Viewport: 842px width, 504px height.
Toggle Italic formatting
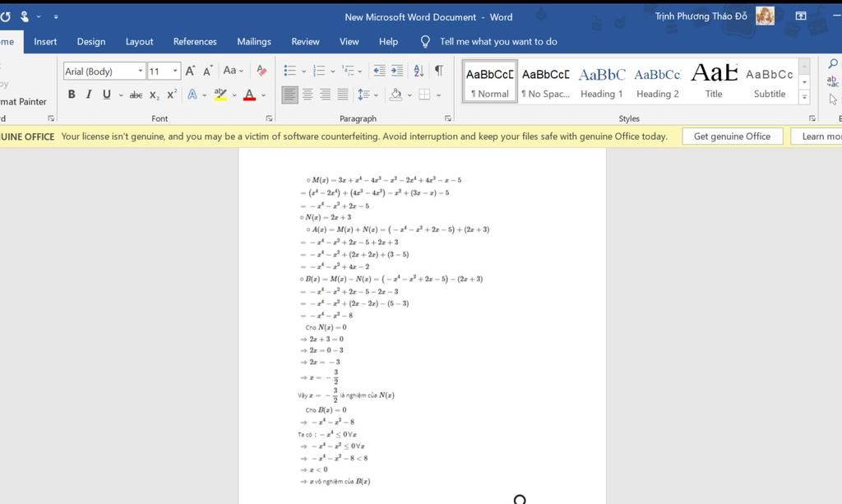[89, 95]
